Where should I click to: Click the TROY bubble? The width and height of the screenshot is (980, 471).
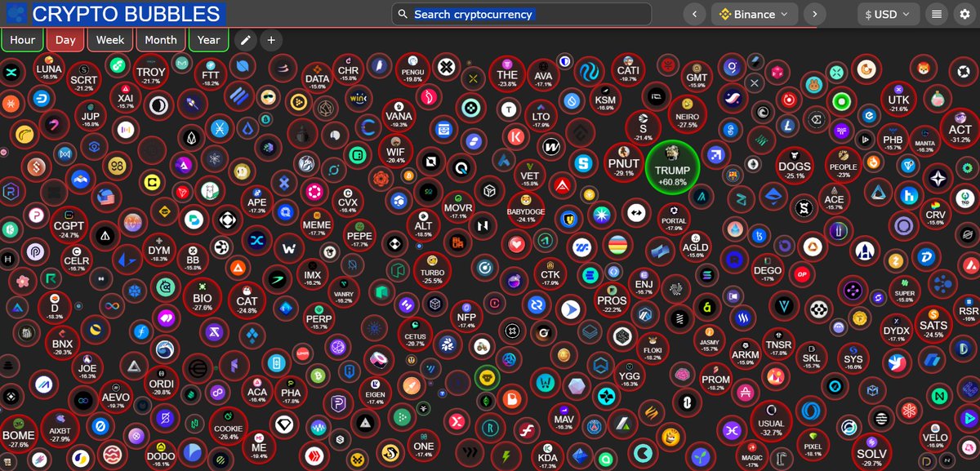(150, 73)
